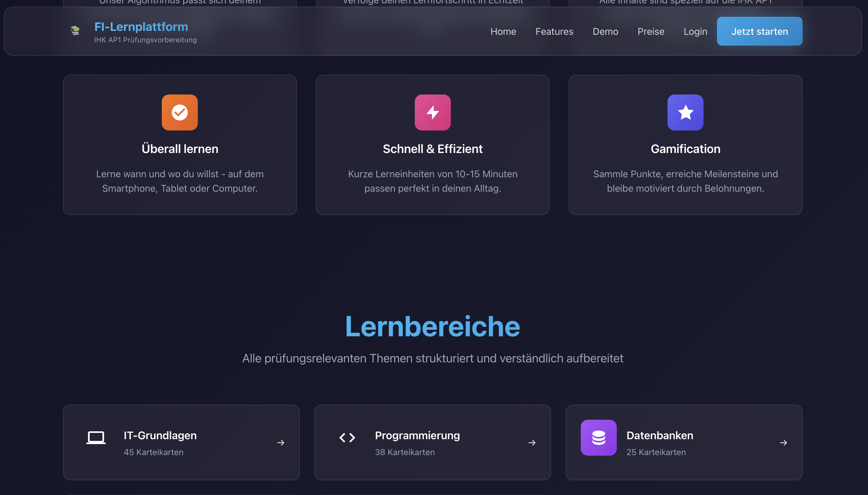This screenshot has height=495, width=868.
Task: Click the code brackets Programmierung icon
Action: pos(347,437)
